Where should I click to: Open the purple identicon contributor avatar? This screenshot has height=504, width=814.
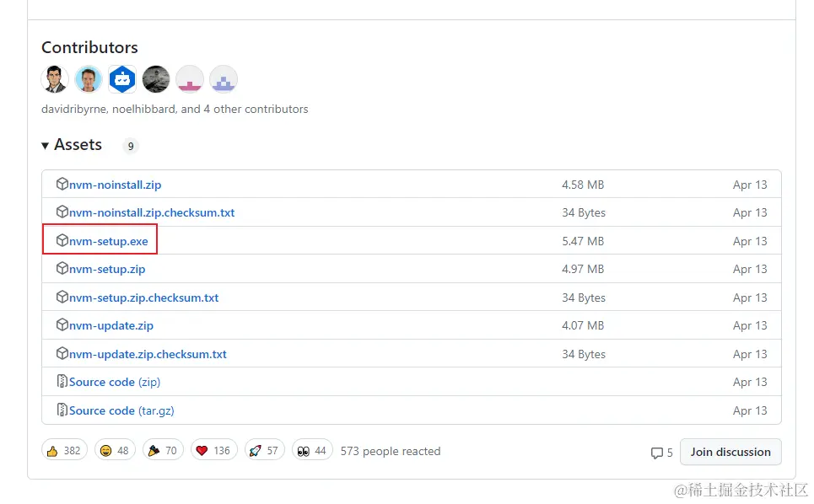click(224, 79)
